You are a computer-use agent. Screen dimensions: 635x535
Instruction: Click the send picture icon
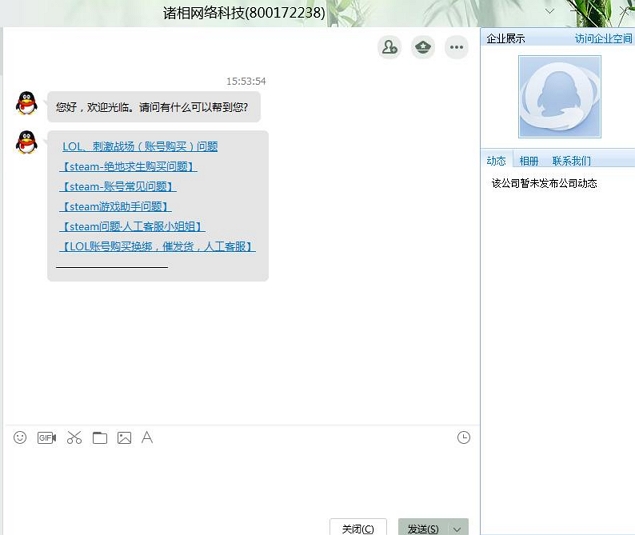point(124,437)
